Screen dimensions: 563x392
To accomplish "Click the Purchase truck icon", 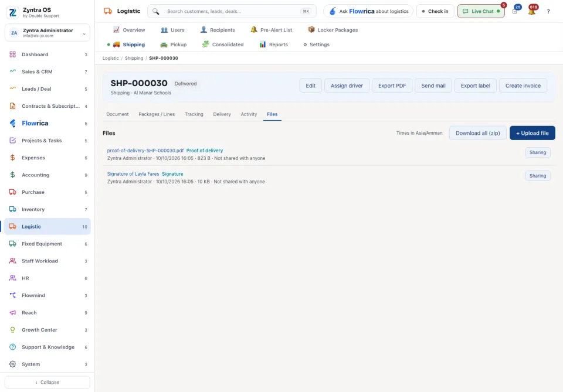I will point(12,192).
